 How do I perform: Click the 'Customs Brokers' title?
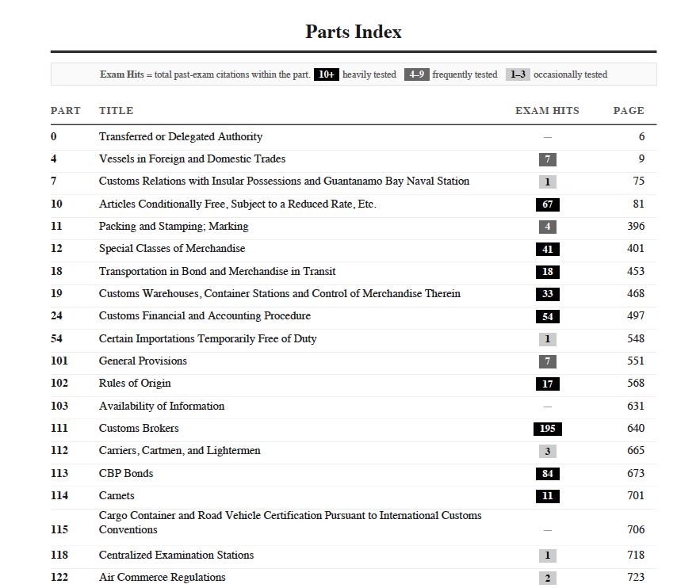(139, 428)
